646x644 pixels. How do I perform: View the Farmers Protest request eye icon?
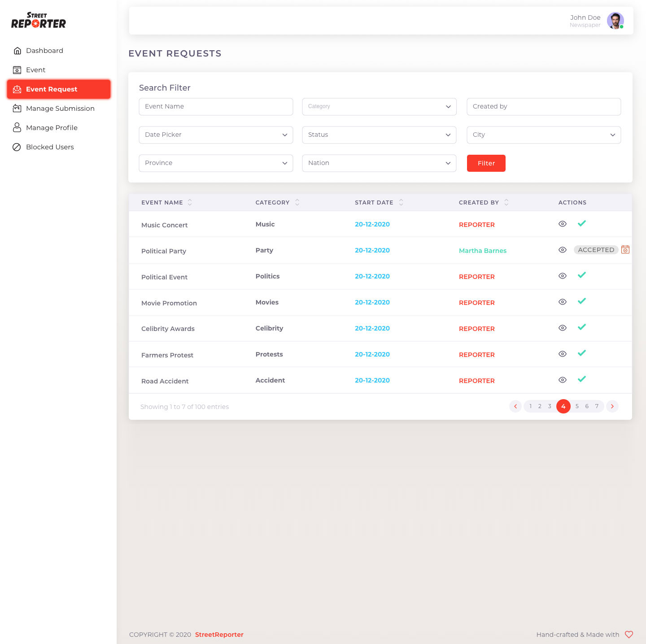563,354
